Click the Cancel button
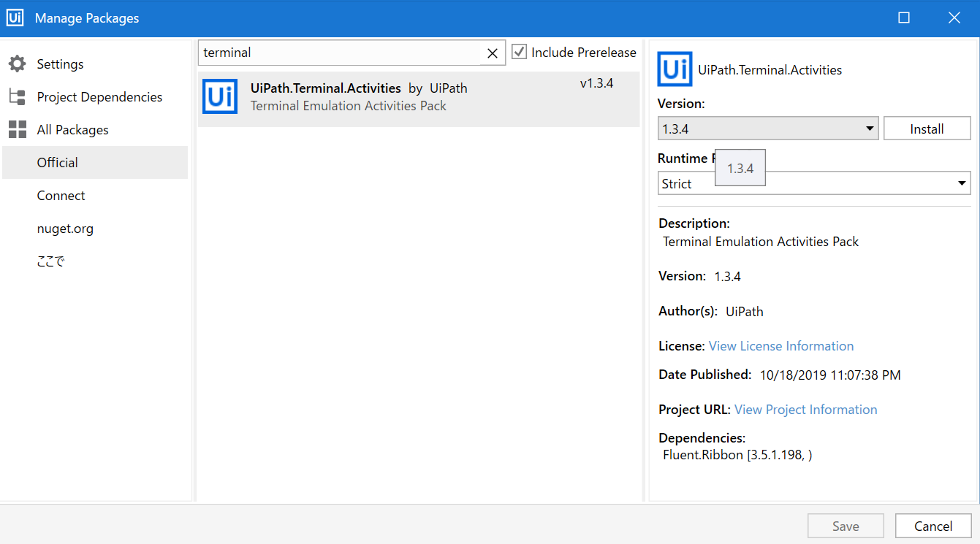The image size is (980, 544). (933, 526)
